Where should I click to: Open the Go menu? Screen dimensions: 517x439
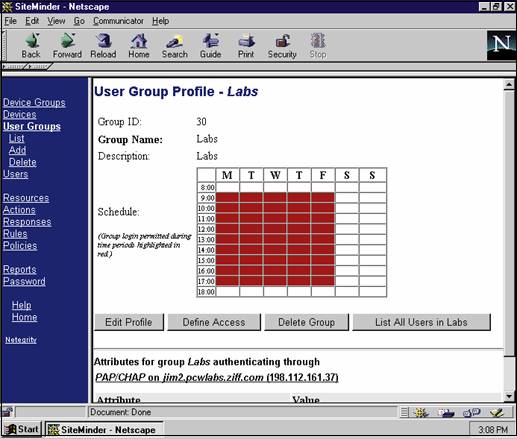click(79, 21)
